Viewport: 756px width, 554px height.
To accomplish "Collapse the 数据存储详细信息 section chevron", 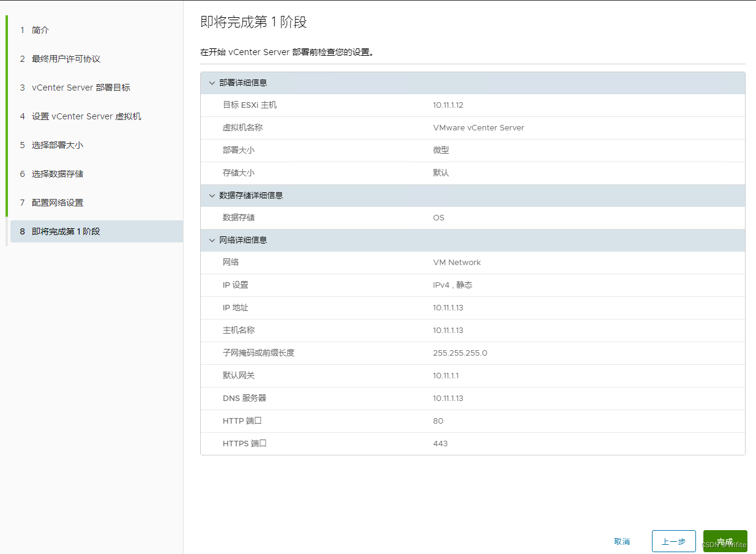I will 212,195.
